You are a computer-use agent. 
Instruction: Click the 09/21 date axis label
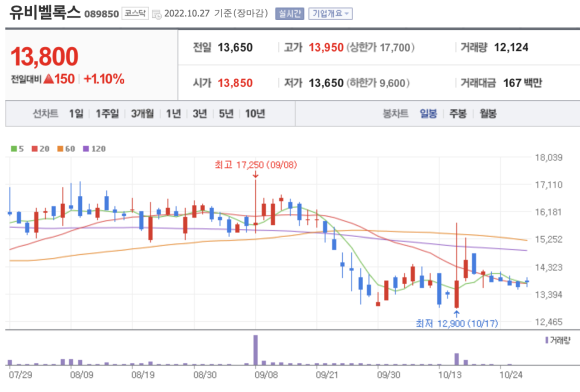327,375
